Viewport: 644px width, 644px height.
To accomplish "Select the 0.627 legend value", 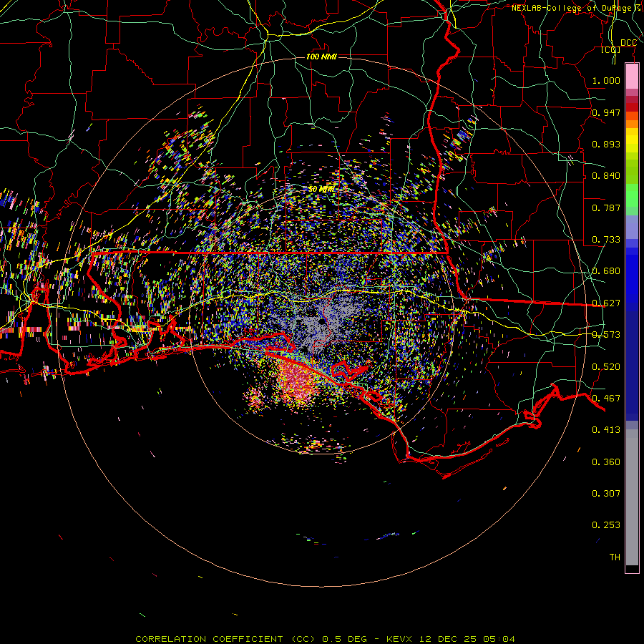I will tap(606, 303).
